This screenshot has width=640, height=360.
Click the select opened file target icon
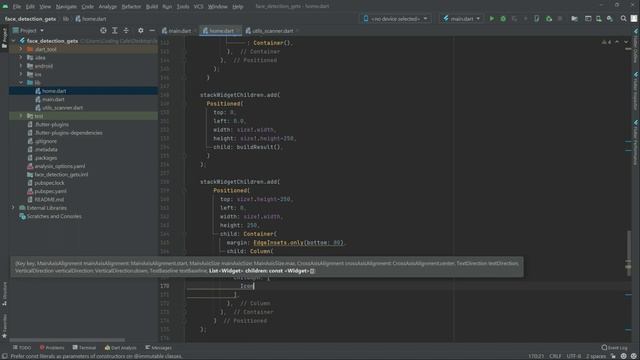tap(103, 31)
